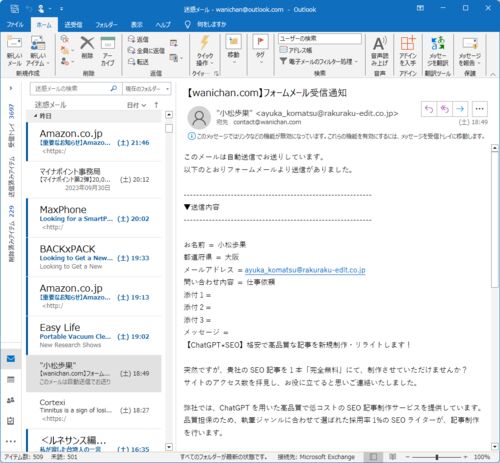The height and width of the screenshot is (463, 500).
Task: Select the Home ribbon tab
Action: tap(44, 25)
